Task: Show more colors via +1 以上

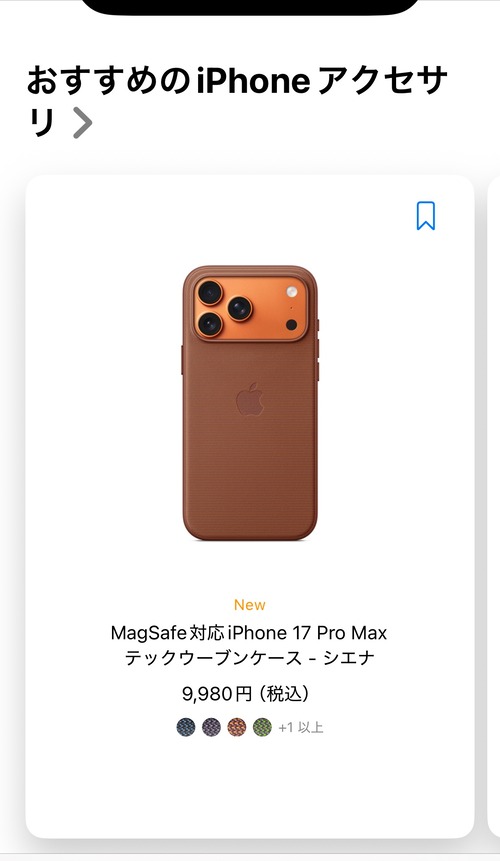Action: [301, 728]
